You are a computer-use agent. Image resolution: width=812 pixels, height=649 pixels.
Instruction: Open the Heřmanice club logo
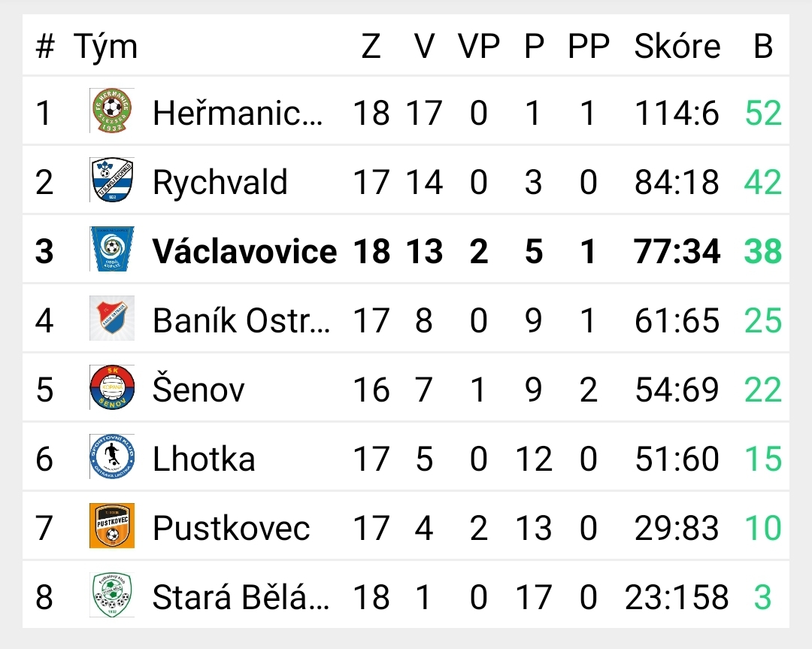(x=112, y=111)
